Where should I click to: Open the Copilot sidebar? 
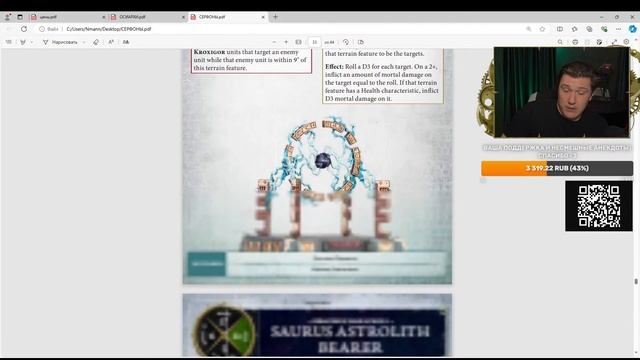[632, 29]
